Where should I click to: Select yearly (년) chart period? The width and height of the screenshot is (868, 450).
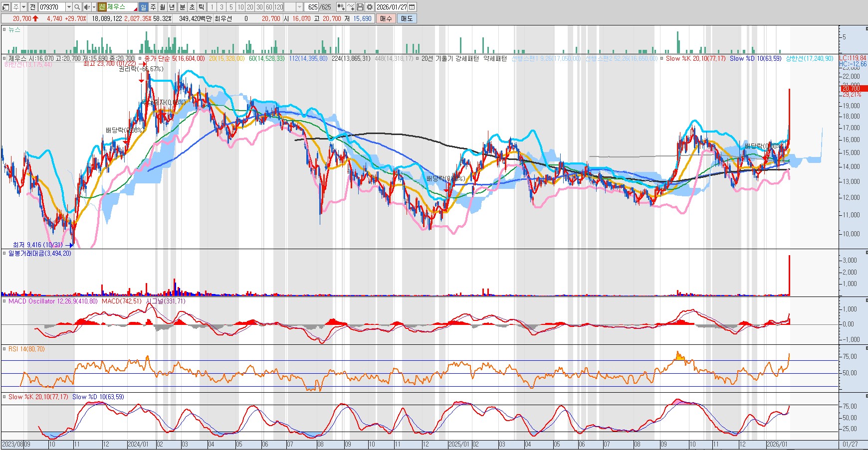click(x=172, y=7)
